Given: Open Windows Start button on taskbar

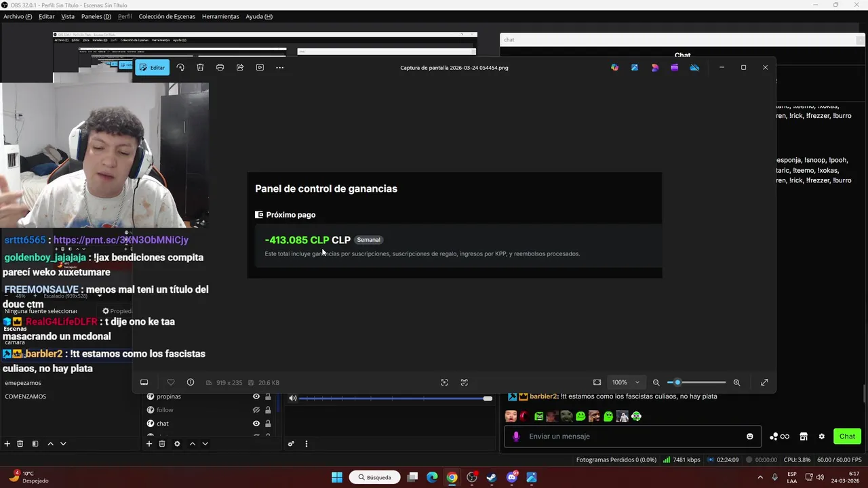Looking at the screenshot, I should click(x=337, y=477).
